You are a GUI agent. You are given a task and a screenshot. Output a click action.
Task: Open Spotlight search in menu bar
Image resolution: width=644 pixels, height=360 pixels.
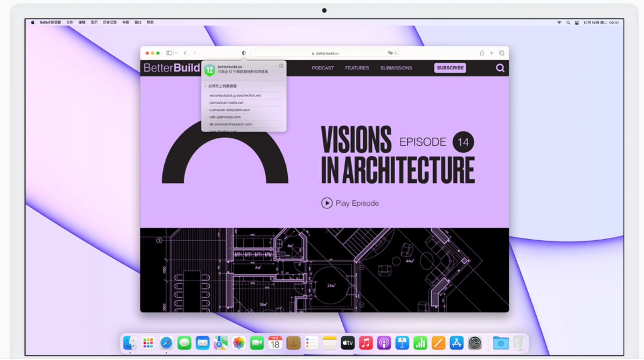[x=568, y=22]
